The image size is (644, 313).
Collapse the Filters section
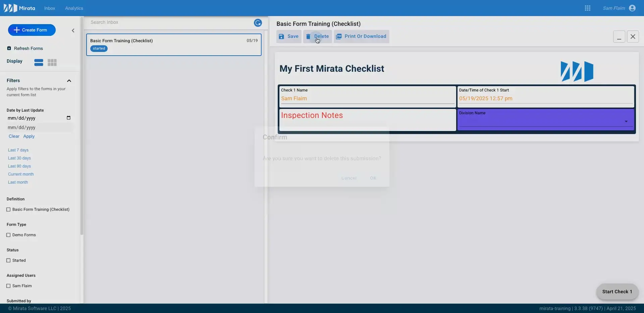pos(69,80)
